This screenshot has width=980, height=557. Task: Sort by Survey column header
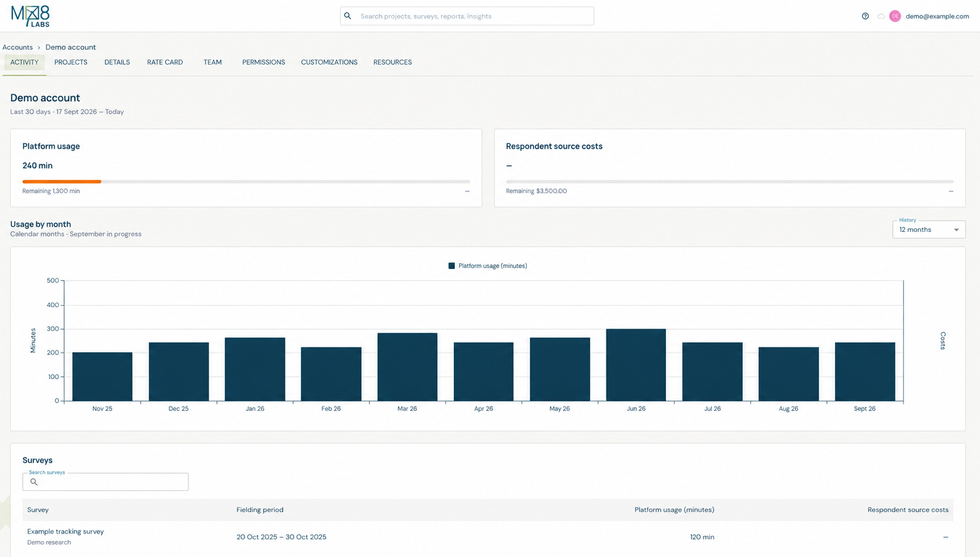pyautogui.click(x=38, y=510)
